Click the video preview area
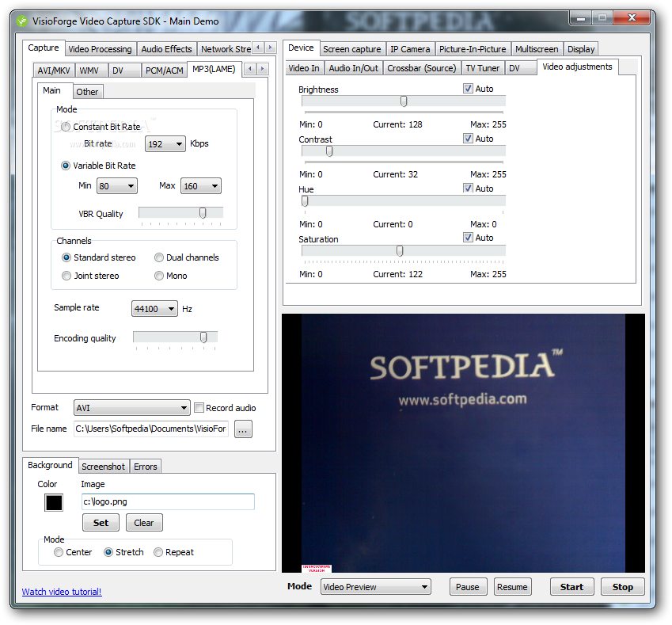This screenshot has height=625, width=672. tap(463, 443)
